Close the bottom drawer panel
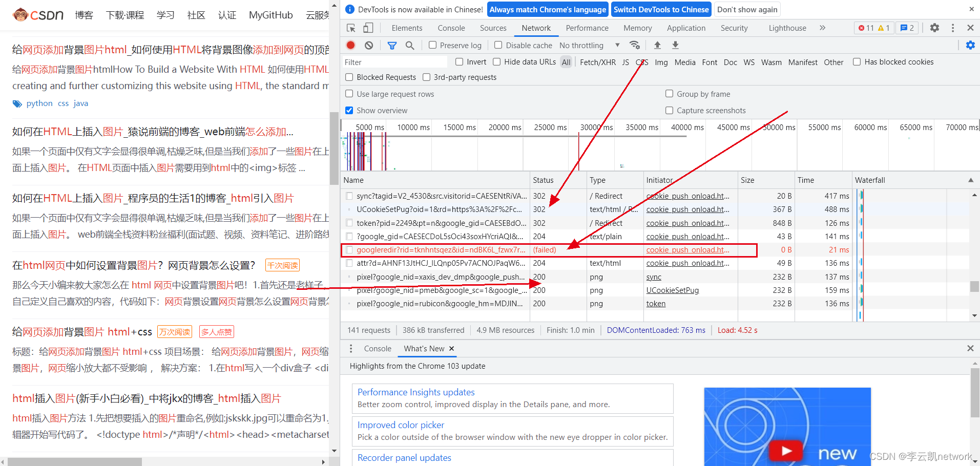 [x=970, y=348]
